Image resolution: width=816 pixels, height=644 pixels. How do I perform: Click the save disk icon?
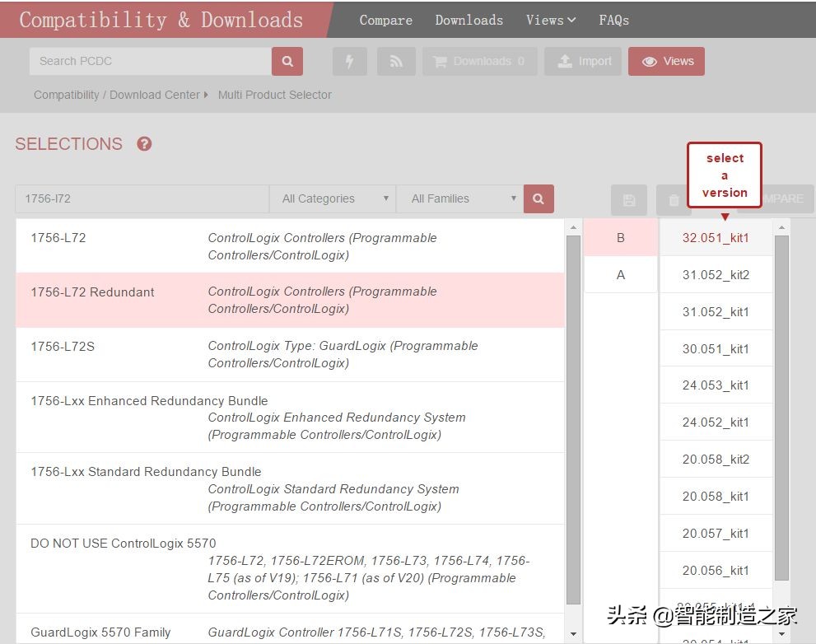(x=629, y=200)
